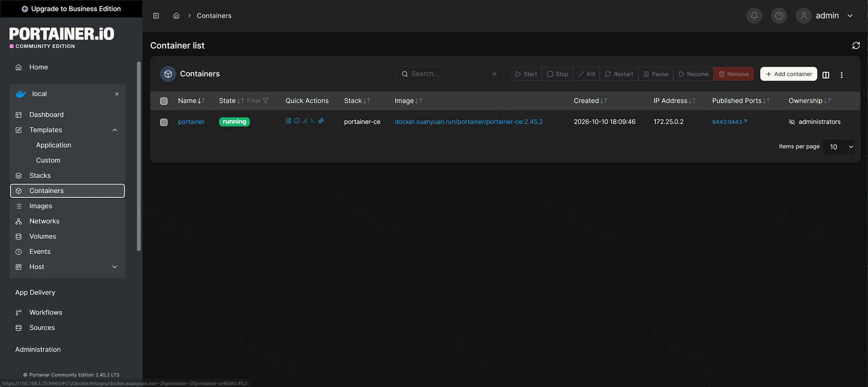Open the table settings three-dots menu
Image resolution: width=868 pixels, height=387 pixels.
coord(841,75)
